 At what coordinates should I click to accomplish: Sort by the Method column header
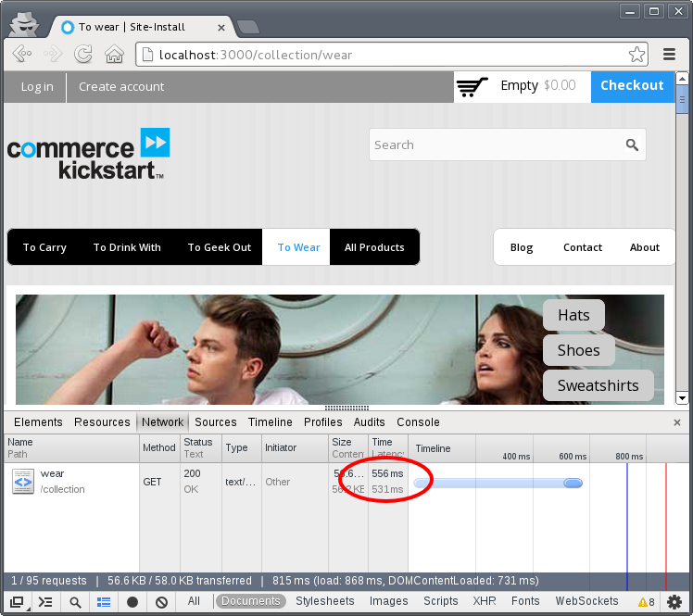pyautogui.click(x=159, y=448)
